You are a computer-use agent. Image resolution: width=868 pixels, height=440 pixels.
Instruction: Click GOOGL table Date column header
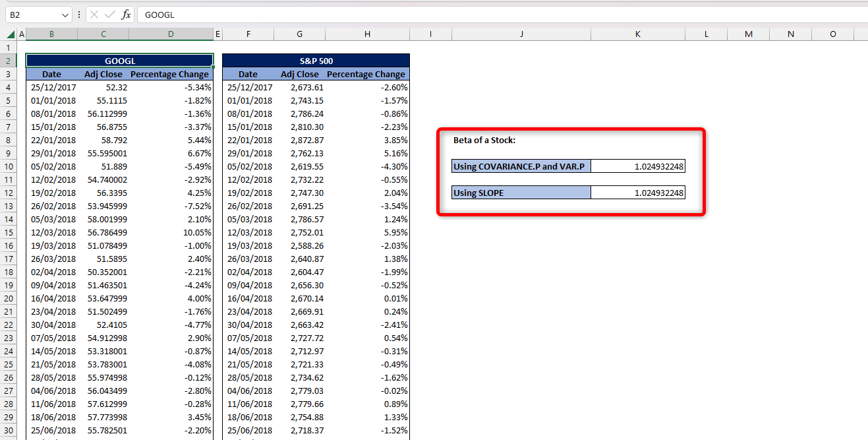point(51,74)
